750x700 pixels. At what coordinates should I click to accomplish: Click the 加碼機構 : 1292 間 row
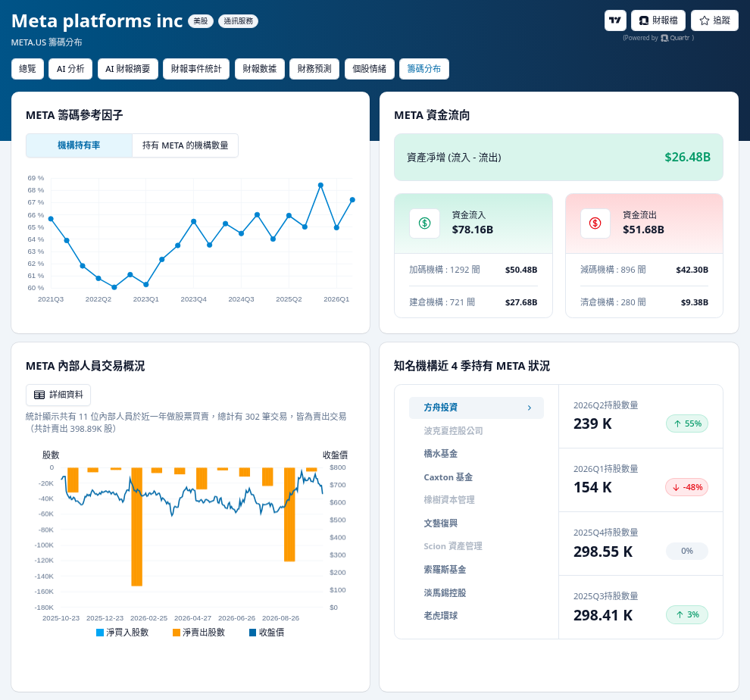click(473, 270)
